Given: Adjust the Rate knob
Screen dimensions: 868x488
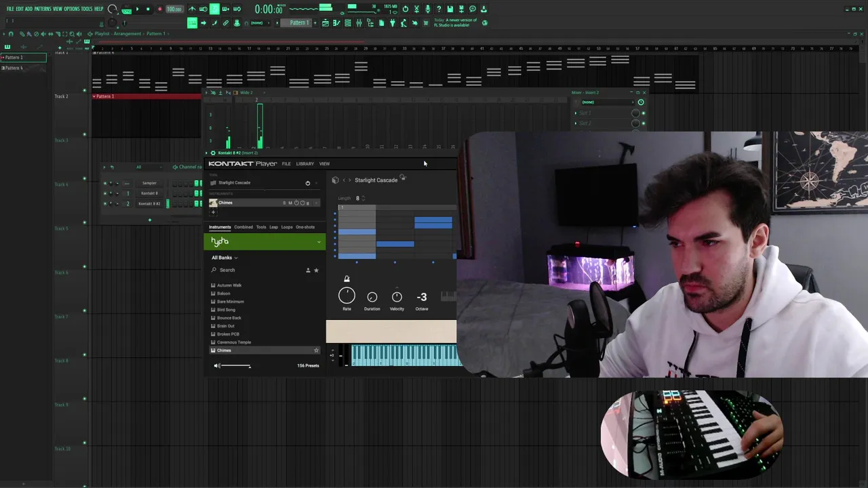Looking at the screenshot, I should (347, 296).
